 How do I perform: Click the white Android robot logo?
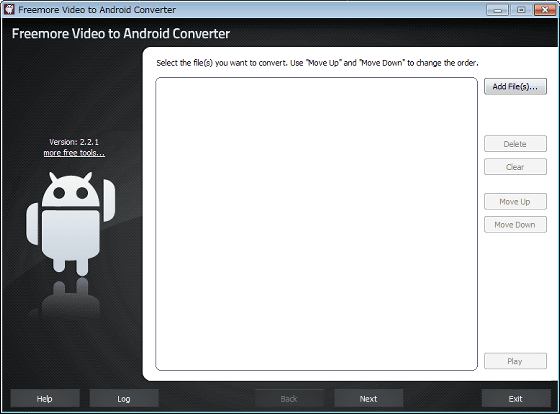pos(70,224)
